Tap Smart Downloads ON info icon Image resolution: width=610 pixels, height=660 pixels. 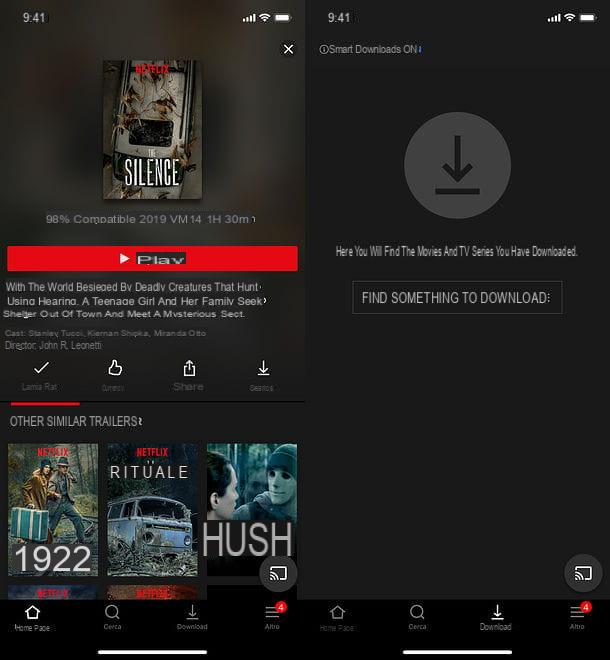[323, 50]
